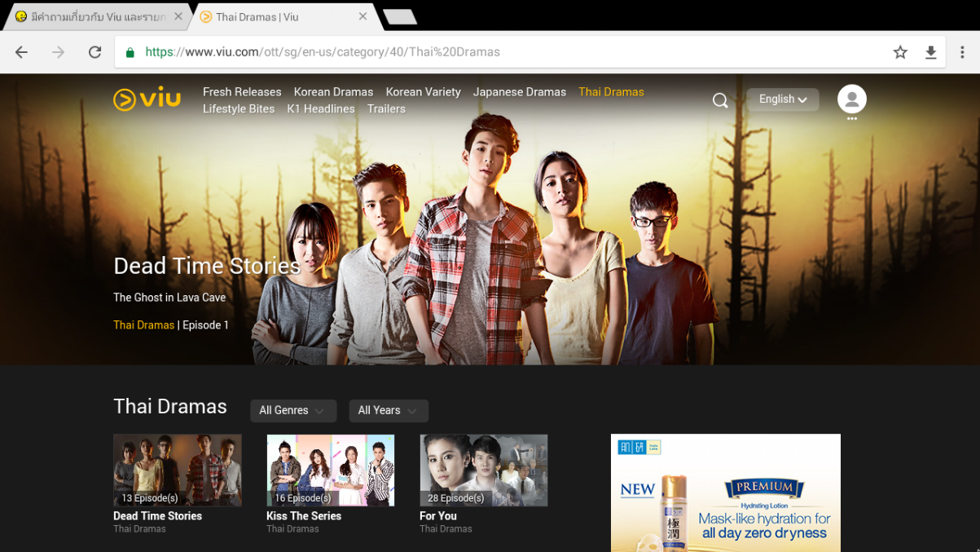Select Thai Dramas in nav menu
Image resolution: width=980 pixels, height=552 pixels.
click(x=611, y=92)
